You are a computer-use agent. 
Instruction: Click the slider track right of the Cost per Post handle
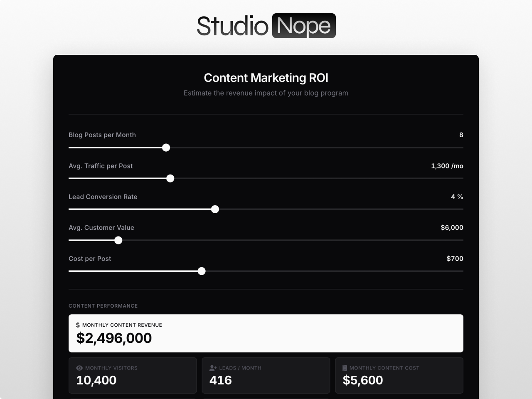332,271
